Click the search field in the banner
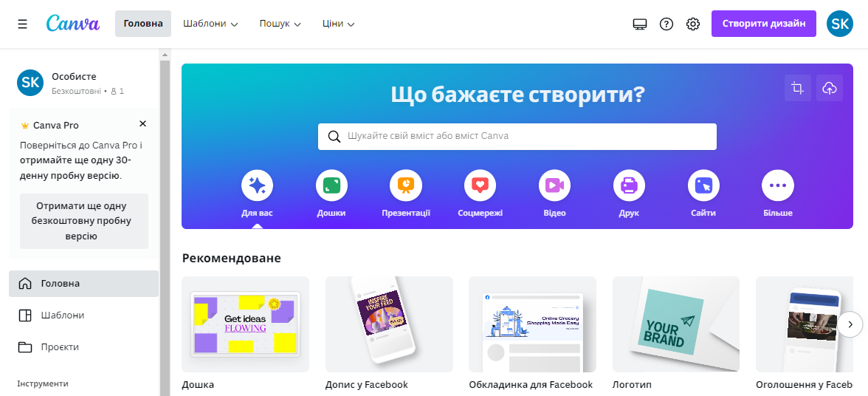The width and height of the screenshot is (868, 396). [x=517, y=136]
